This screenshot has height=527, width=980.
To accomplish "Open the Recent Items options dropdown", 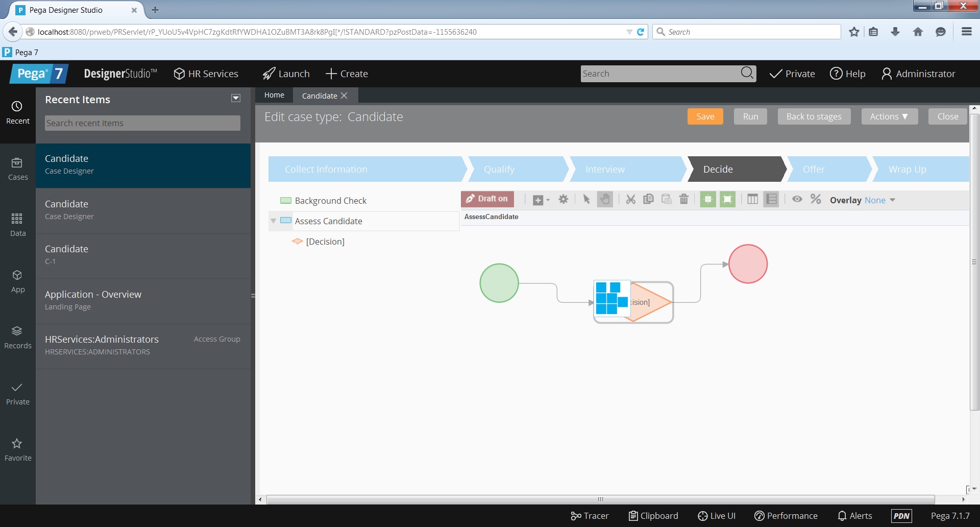I will 236,99.
